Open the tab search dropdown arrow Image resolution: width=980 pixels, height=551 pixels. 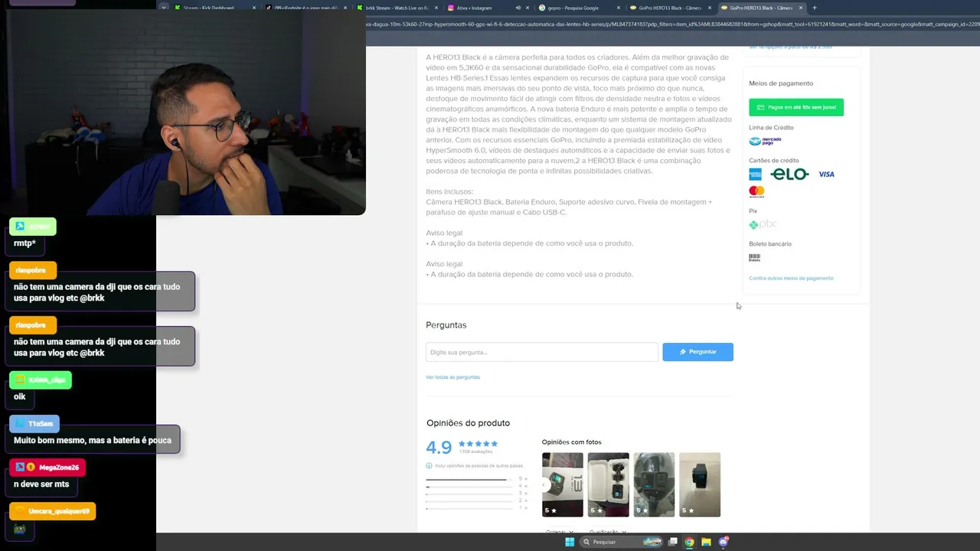(164, 8)
